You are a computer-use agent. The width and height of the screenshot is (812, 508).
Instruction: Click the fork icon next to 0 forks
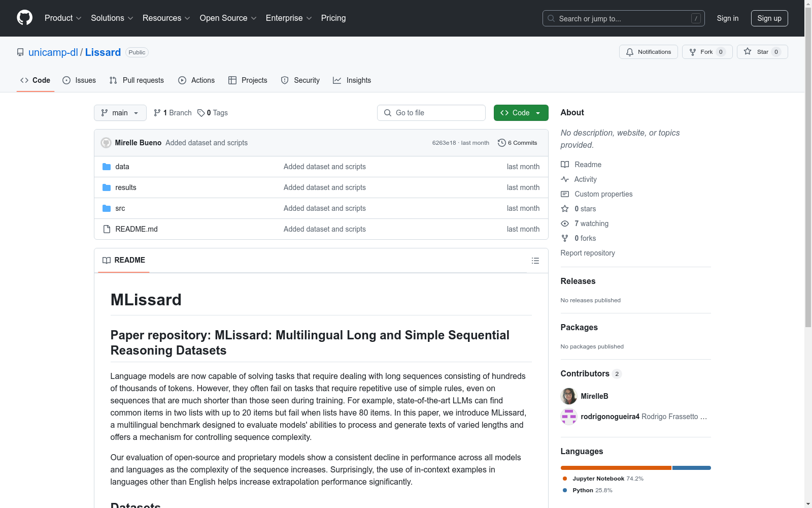565,238
